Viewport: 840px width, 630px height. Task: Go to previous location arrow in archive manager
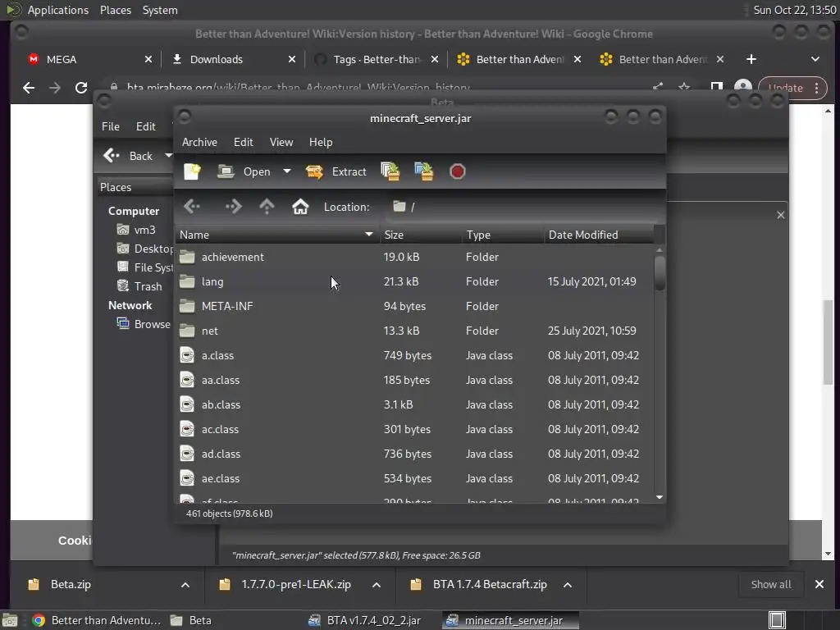click(192, 207)
